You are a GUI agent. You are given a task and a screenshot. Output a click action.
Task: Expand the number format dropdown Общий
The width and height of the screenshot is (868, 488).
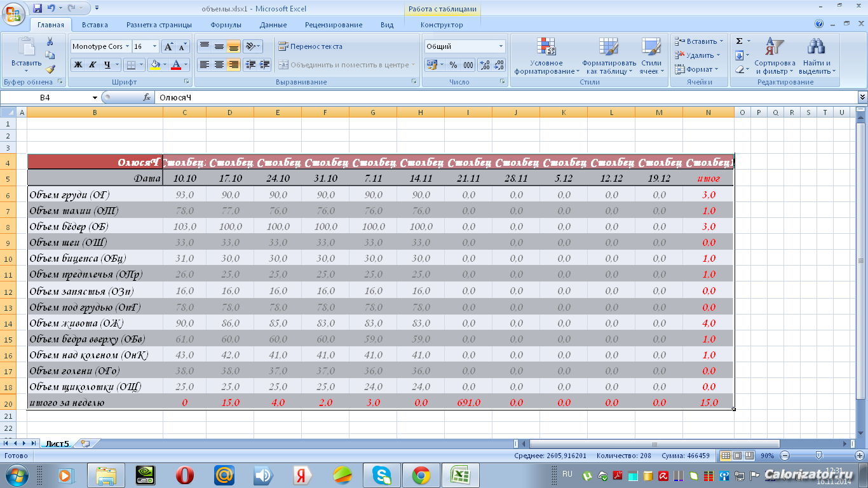[x=501, y=46]
